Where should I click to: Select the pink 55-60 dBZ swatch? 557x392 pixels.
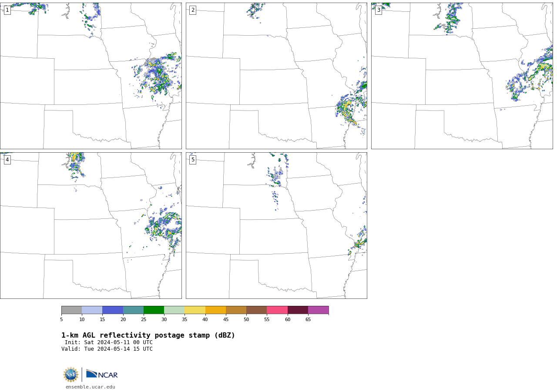pyautogui.click(x=277, y=310)
